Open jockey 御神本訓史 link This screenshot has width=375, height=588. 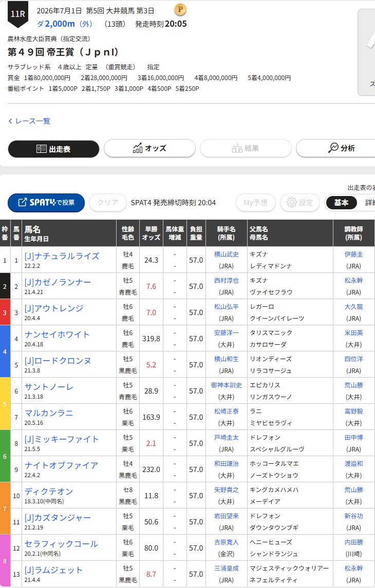(x=227, y=385)
